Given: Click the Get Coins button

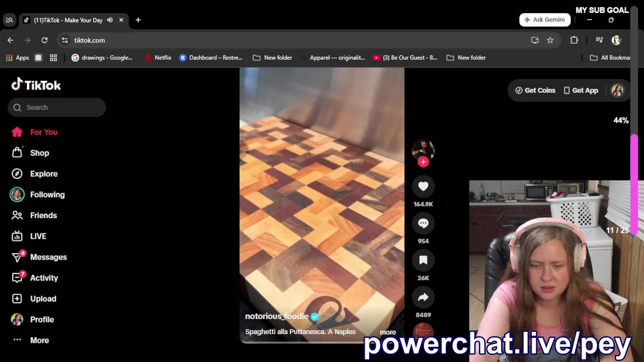Looking at the screenshot, I should 535,90.
